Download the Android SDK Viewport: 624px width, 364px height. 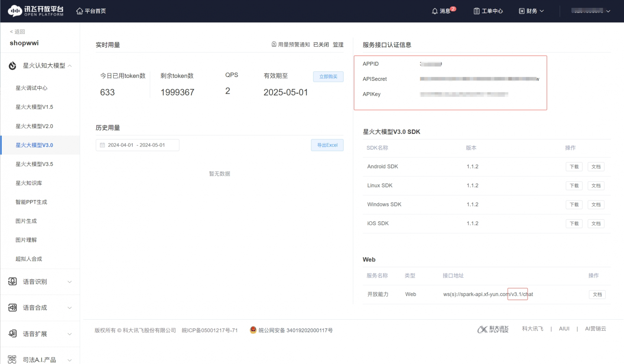[x=574, y=167]
